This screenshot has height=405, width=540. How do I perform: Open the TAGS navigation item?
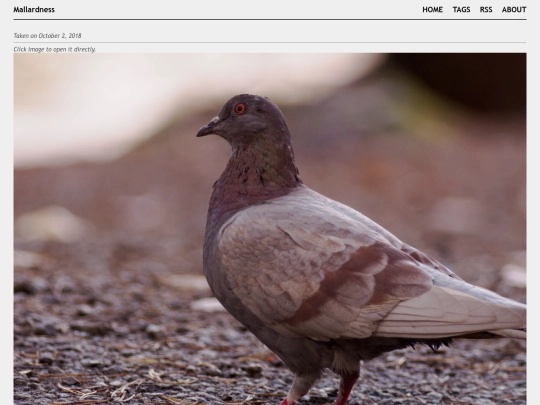click(461, 10)
